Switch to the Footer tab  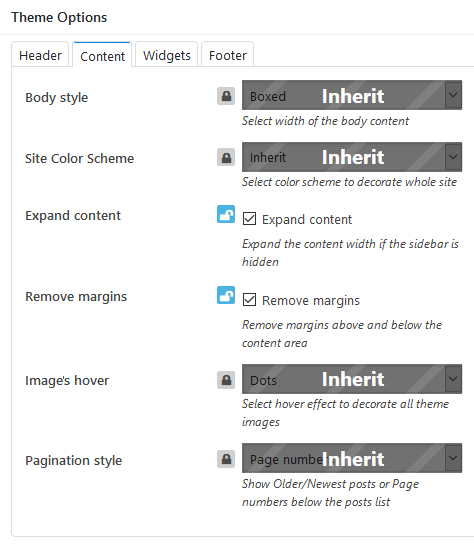tap(228, 55)
